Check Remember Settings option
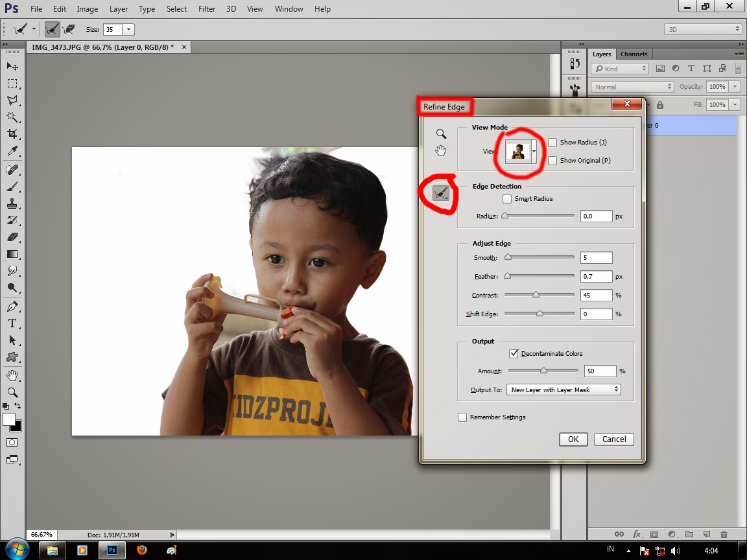 coord(462,417)
